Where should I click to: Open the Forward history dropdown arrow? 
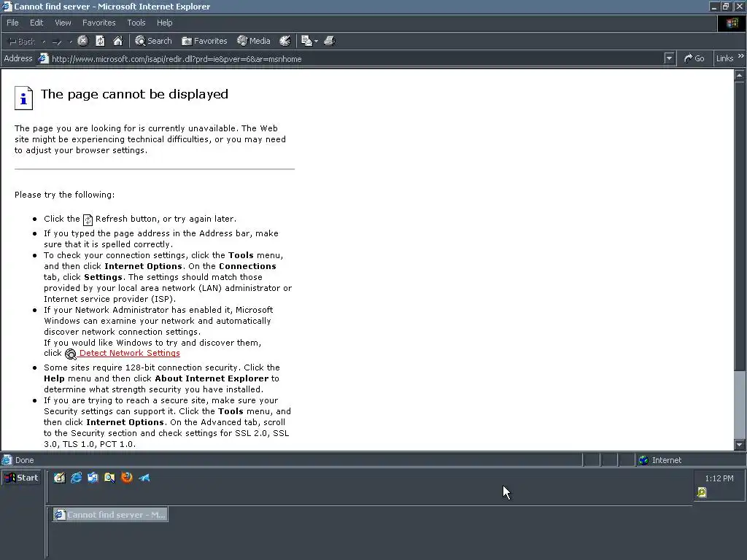(x=71, y=42)
